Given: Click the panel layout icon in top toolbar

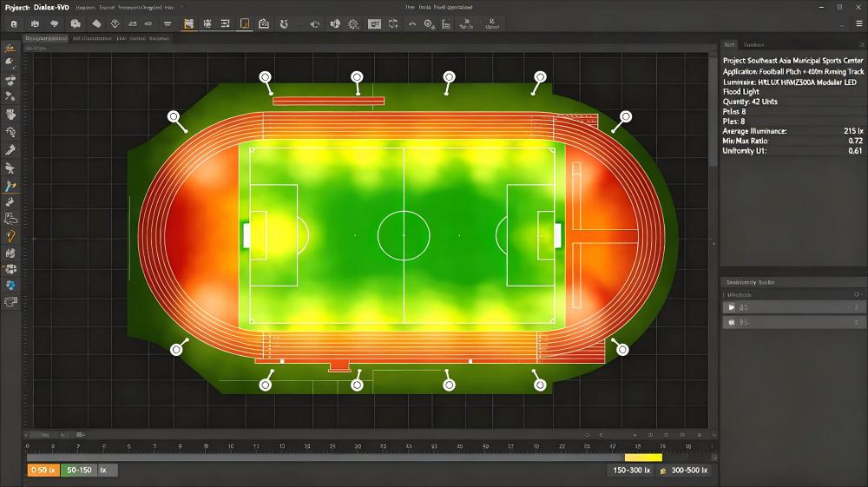Looking at the screenshot, I should click(374, 23).
